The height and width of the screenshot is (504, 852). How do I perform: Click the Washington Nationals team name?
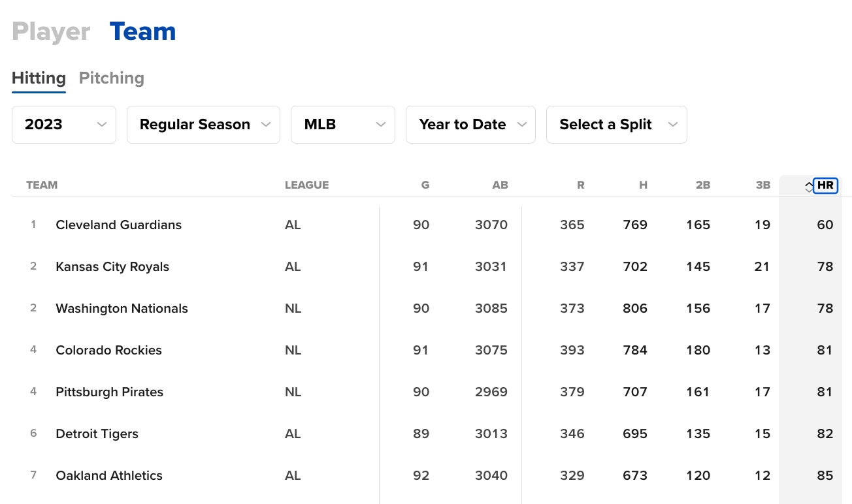coord(122,308)
